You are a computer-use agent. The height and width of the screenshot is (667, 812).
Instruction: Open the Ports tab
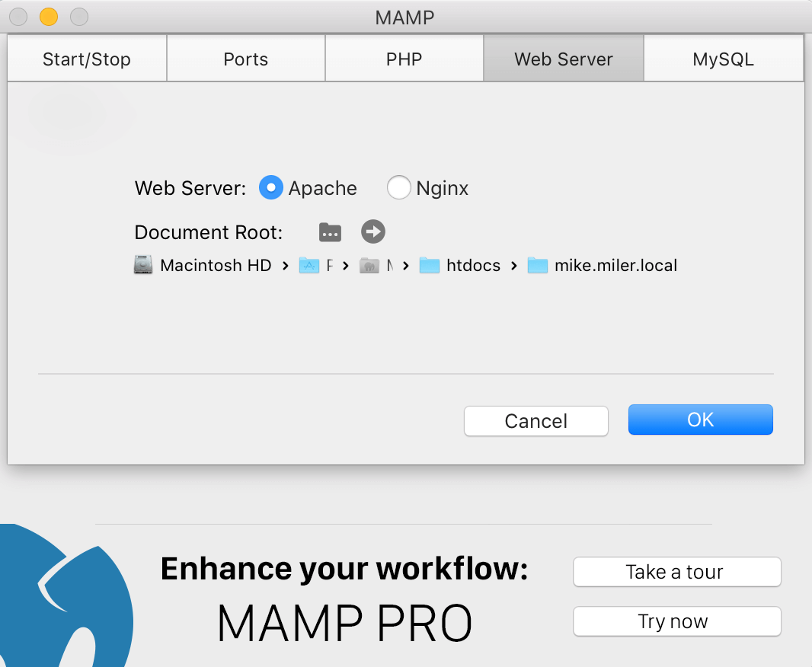[246, 59]
